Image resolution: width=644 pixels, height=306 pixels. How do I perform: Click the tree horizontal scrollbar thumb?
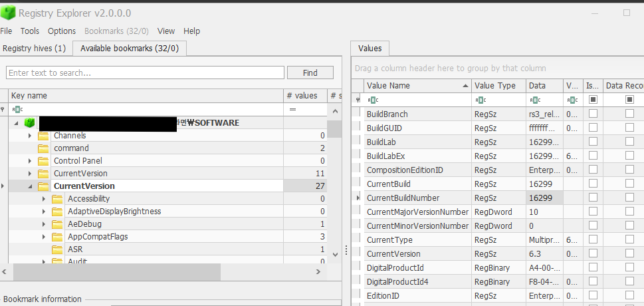[117, 272]
